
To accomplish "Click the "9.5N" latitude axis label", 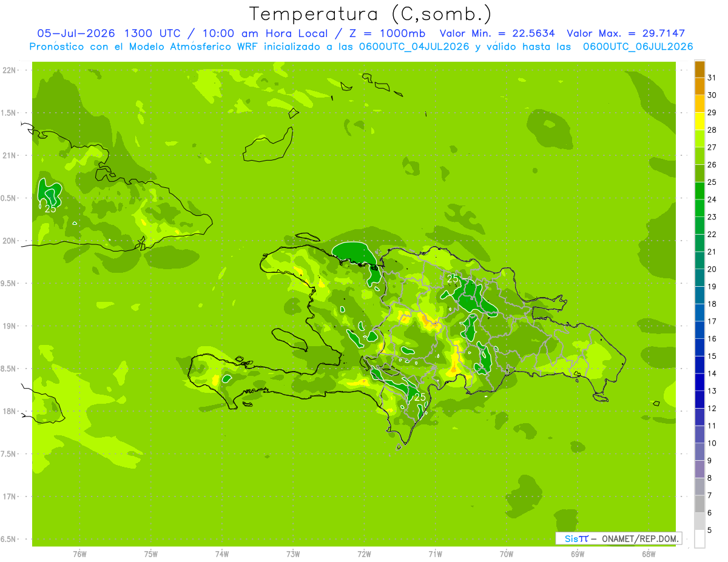I will click(8, 283).
